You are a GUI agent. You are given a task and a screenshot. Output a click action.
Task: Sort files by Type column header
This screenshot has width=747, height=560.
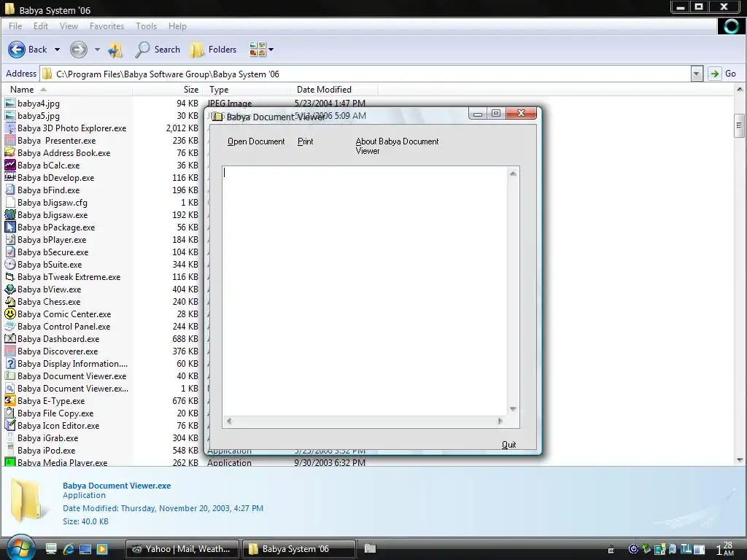[247, 90]
